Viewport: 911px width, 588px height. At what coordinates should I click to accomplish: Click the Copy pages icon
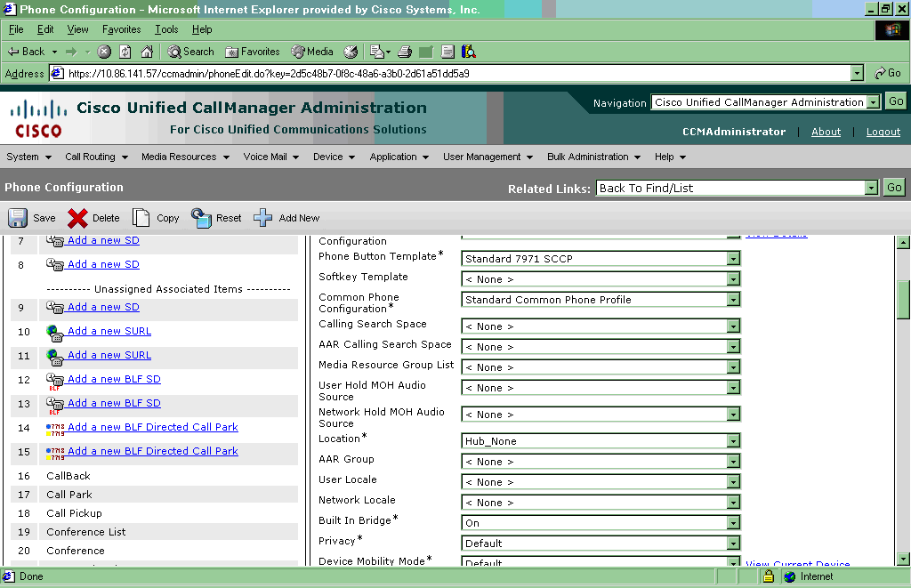141,218
